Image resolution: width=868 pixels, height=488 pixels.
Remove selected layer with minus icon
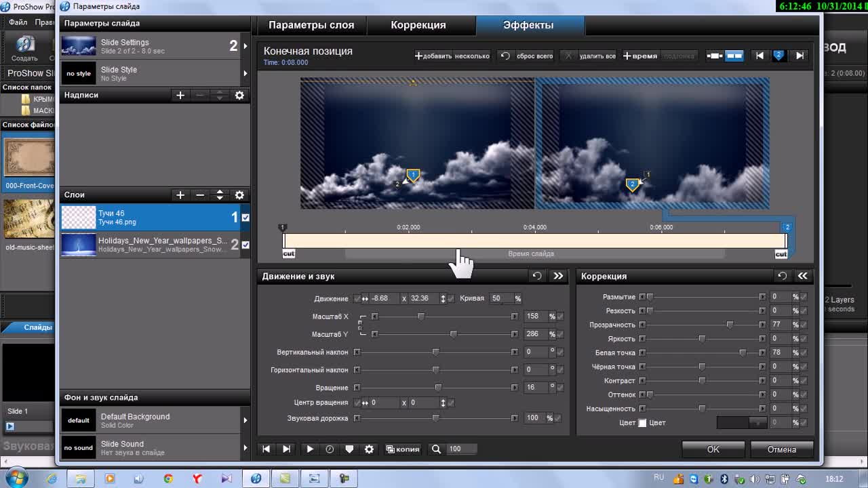click(200, 195)
